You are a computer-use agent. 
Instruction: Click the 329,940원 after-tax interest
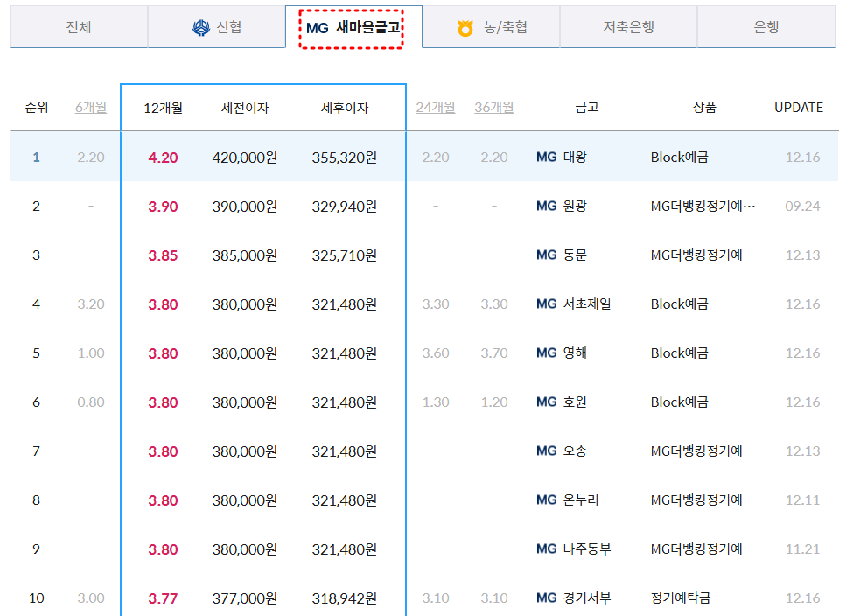coord(345,206)
